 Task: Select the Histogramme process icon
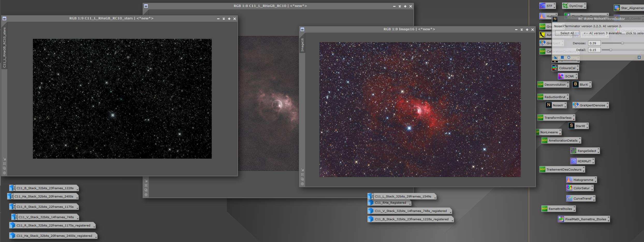click(581, 180)
